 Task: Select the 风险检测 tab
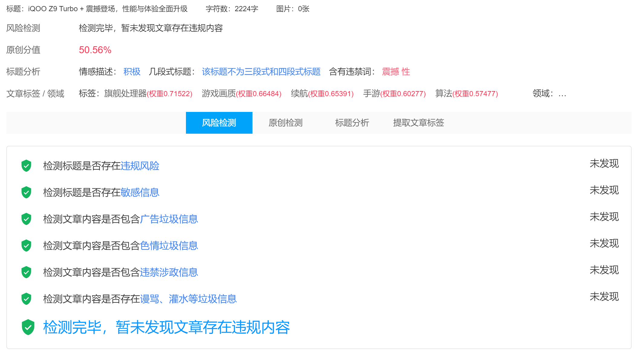219,122
